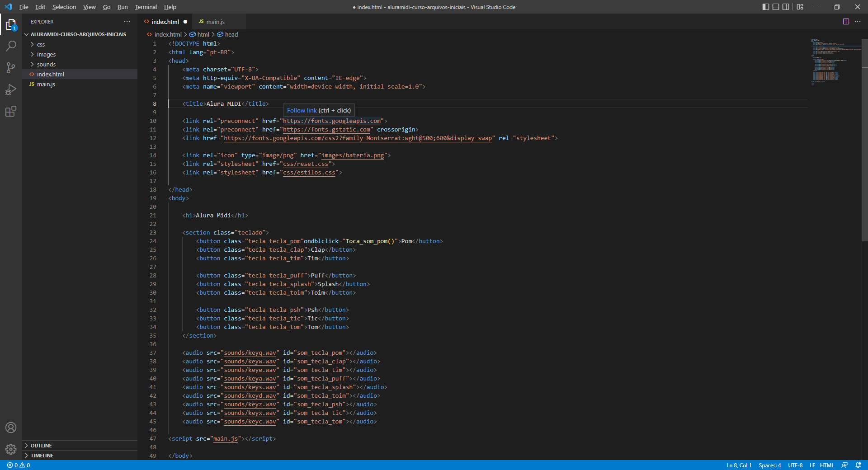Toggle the bottom Panel visibility

(776, 7)
